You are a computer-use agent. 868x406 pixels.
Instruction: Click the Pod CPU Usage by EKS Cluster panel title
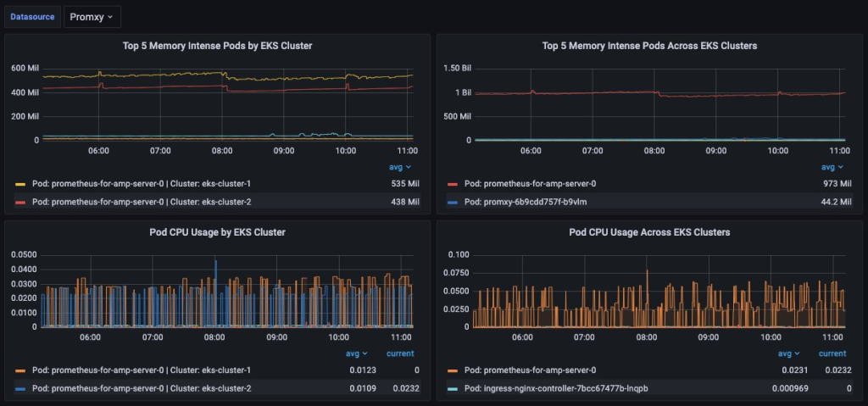pyautogui.click(x=216, y=231)
